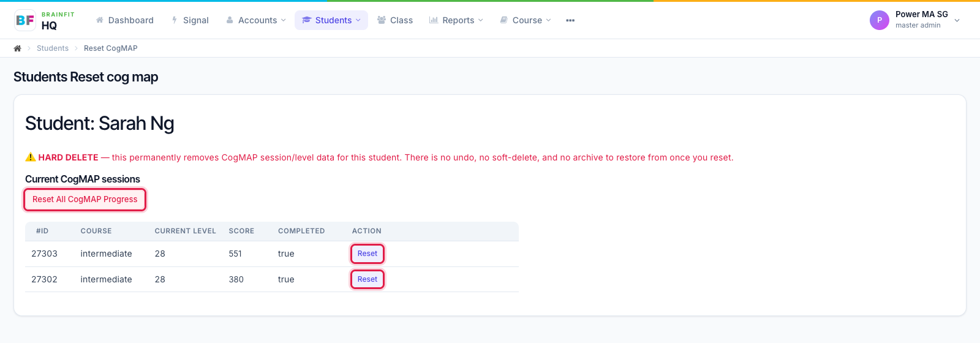Open the user profile dropdown arrow
Screen dimensions: 980x343
(957, 20)
